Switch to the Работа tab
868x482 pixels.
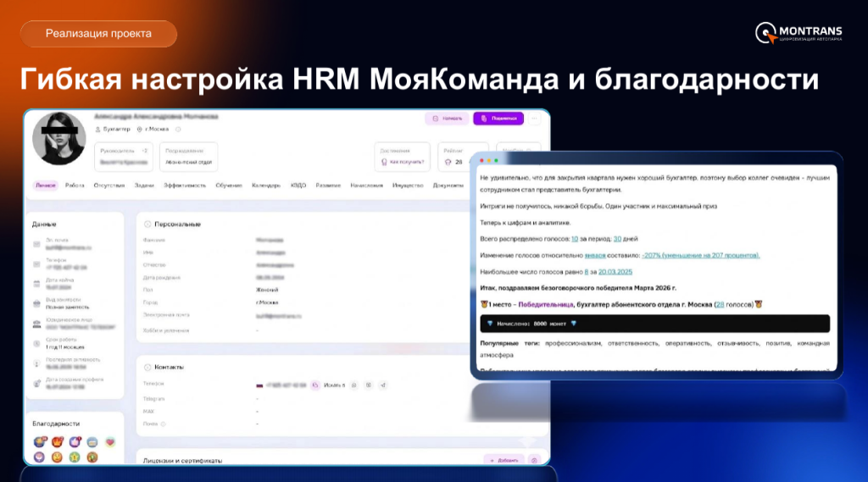click(x=75, y=186)
